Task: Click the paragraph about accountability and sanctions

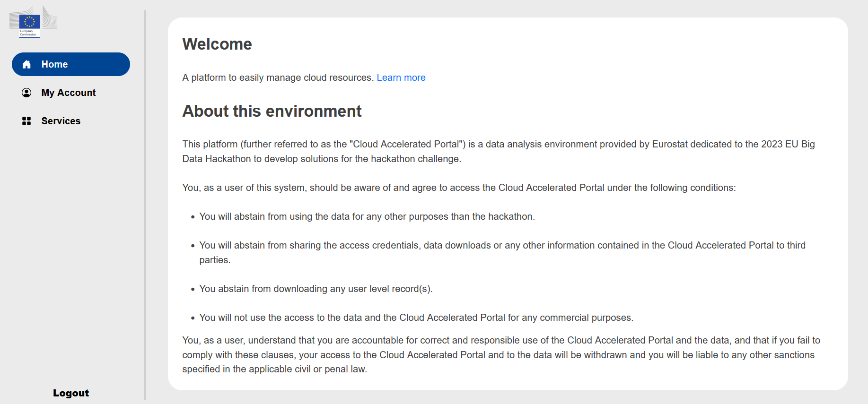Action: [501, 354]
